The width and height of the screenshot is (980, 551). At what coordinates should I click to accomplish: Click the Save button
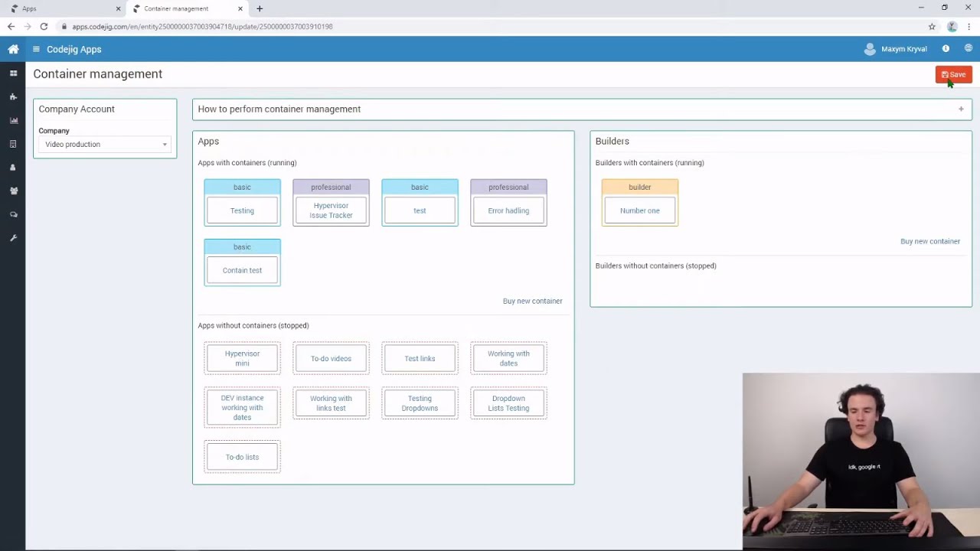click(953, 74)
